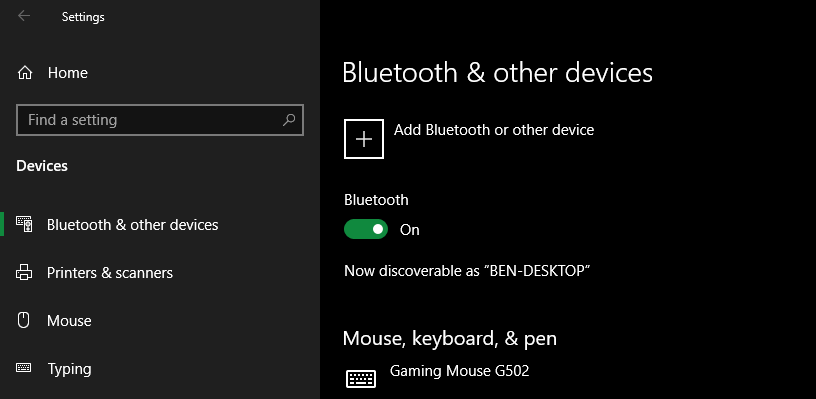This screenshot has width=816, height=399.
Task: Click the On label beside the Bluetooth toggle
Action: click(x=410, y=230)
